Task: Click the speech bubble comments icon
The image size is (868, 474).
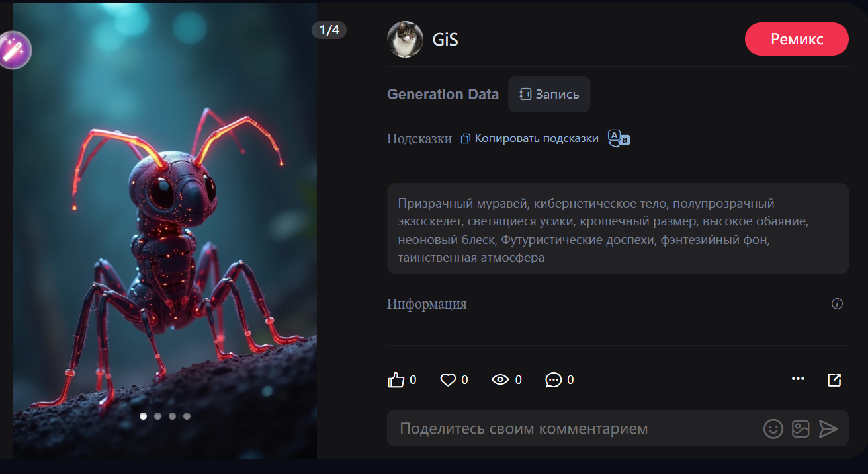Action: (x=553, y=380)
